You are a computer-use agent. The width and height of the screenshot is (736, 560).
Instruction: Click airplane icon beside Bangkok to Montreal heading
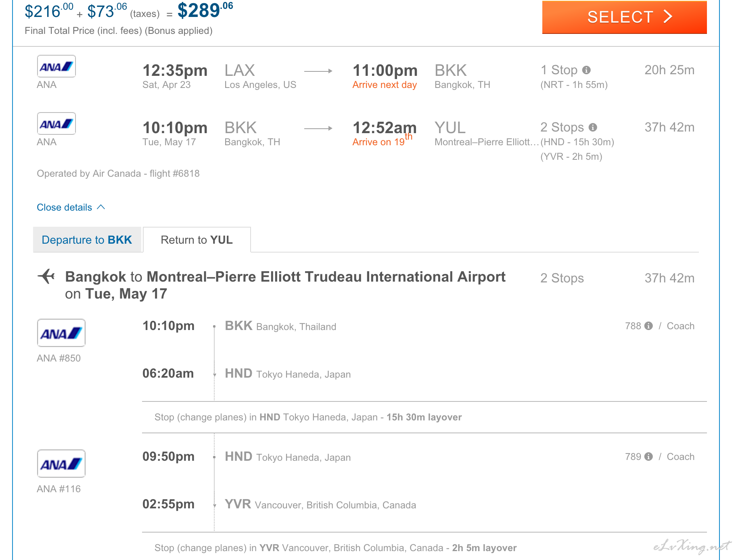46,277
